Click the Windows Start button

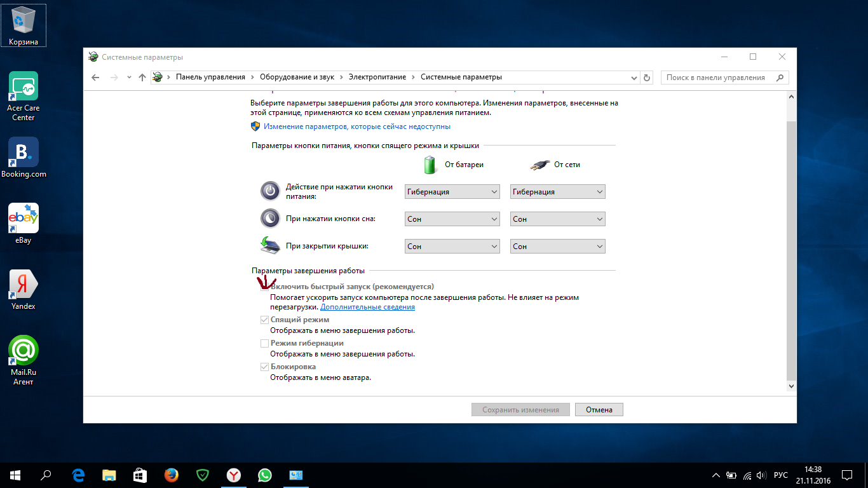[x=15, y=475]
